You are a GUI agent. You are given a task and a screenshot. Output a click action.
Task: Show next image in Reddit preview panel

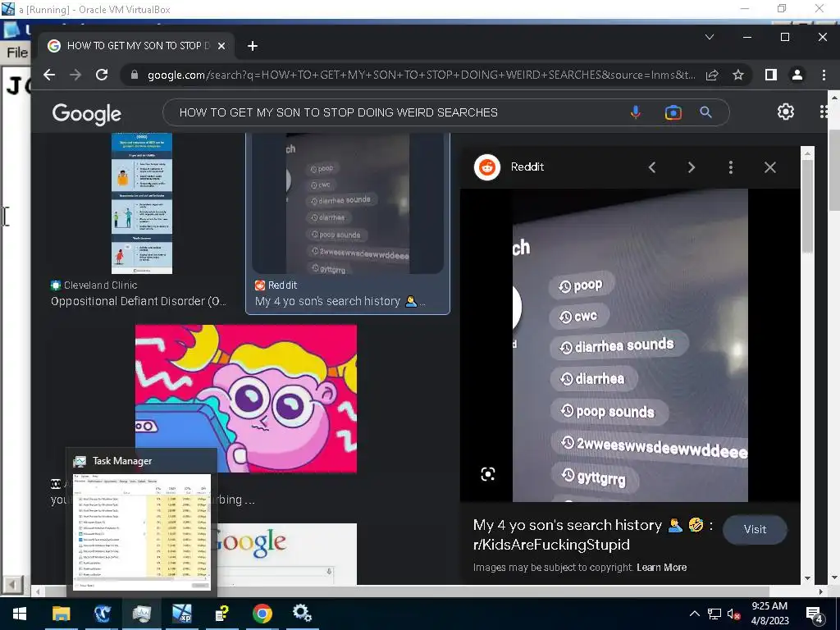pos(691,167)
